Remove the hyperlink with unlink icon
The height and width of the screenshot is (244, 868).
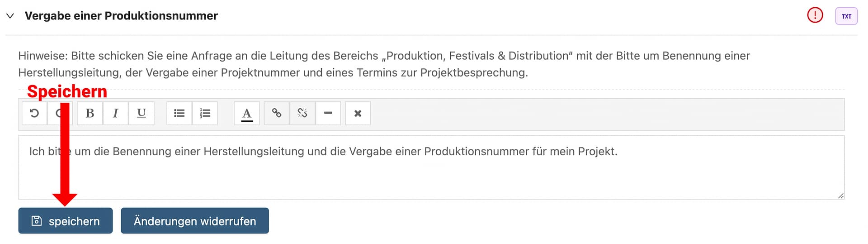click(x=302, y=113)
